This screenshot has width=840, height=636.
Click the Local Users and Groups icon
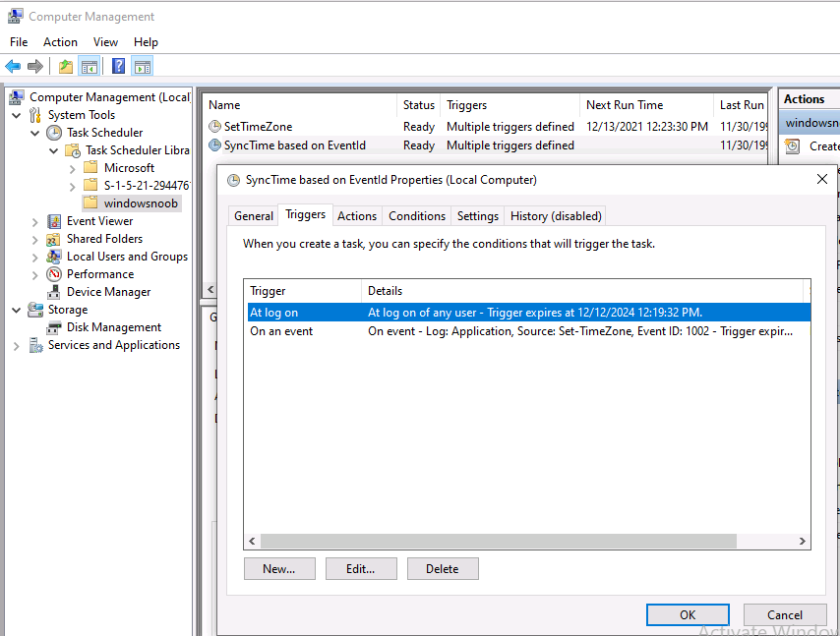click(53, 257)
